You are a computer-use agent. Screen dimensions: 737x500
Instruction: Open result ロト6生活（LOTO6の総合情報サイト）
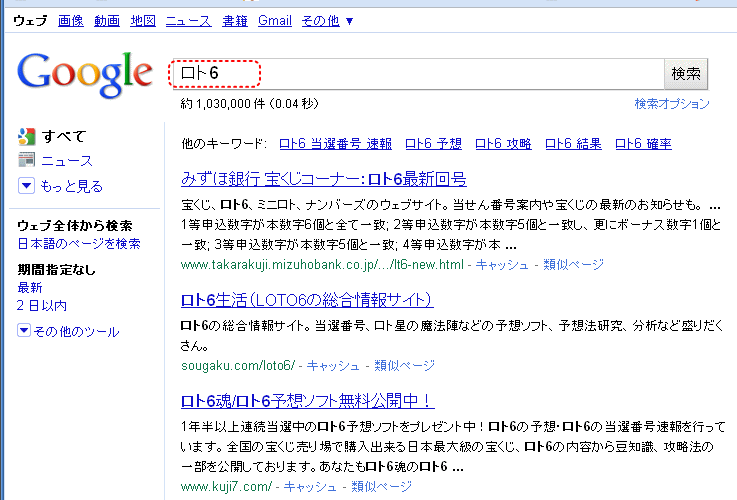pos(307,300)
